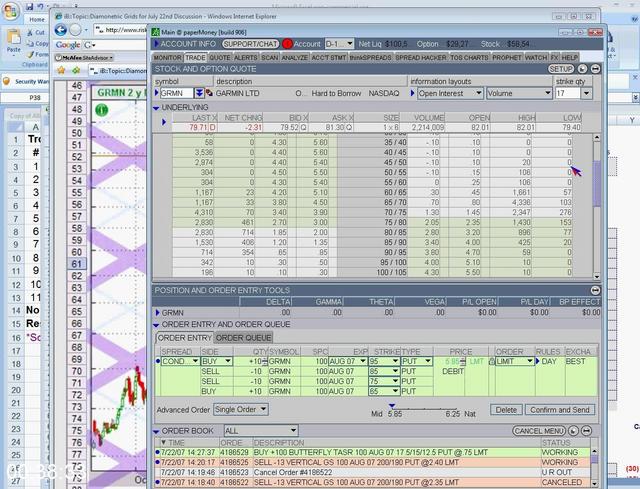Select the ORDER ENTRY tab

click(184, 338)
